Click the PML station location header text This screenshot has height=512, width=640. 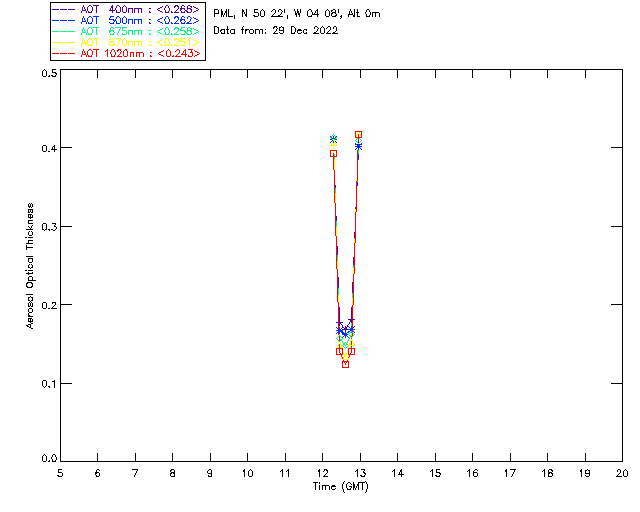[x=297, y=13]
